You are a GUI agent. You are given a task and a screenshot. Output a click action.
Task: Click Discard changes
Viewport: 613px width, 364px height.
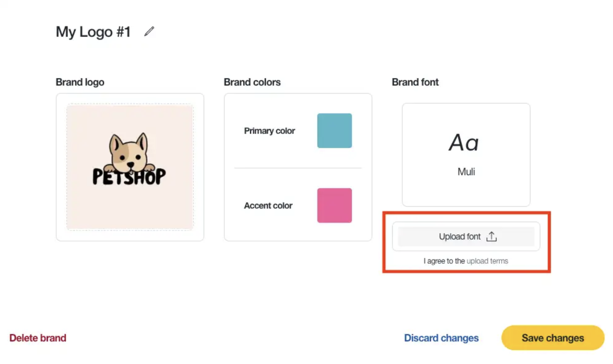point(441,338)
